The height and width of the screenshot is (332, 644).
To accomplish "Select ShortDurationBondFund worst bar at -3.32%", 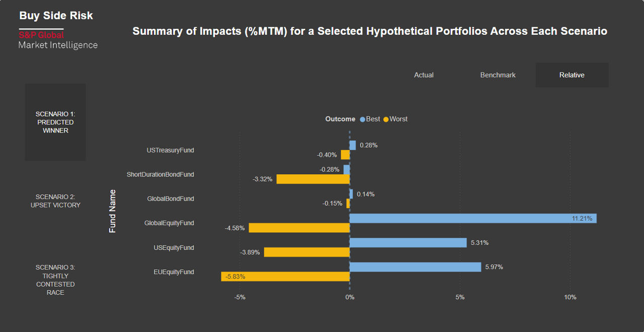I will coord(313,179).
